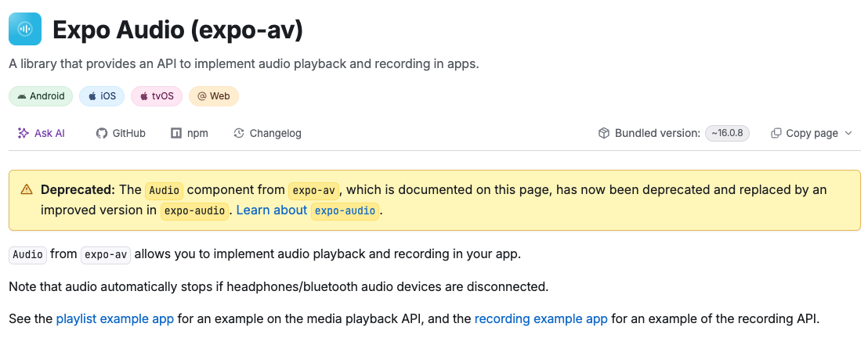The width and height of the screenshot is (868, 345).
Task: Click the npm logo icon
Action: tap(176, 133)
